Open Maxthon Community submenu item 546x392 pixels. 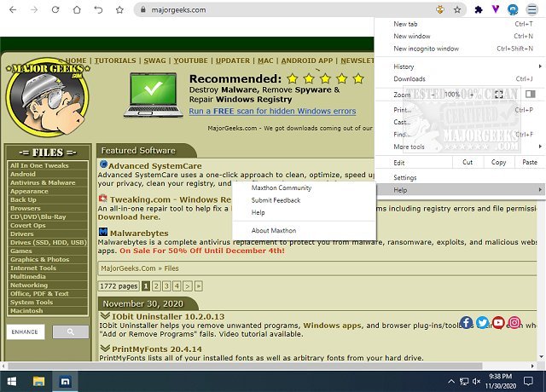[304, 187]
